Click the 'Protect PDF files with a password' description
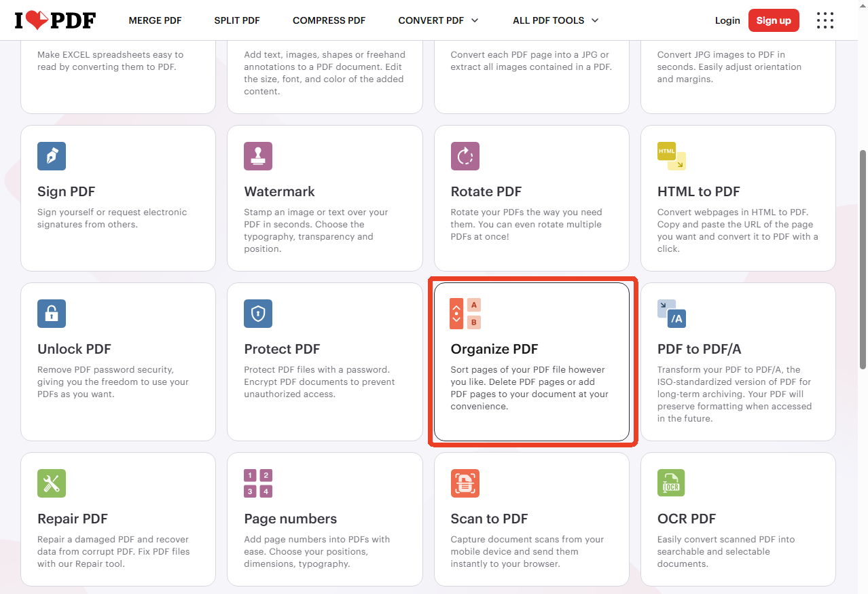 [x=320, y=382]
